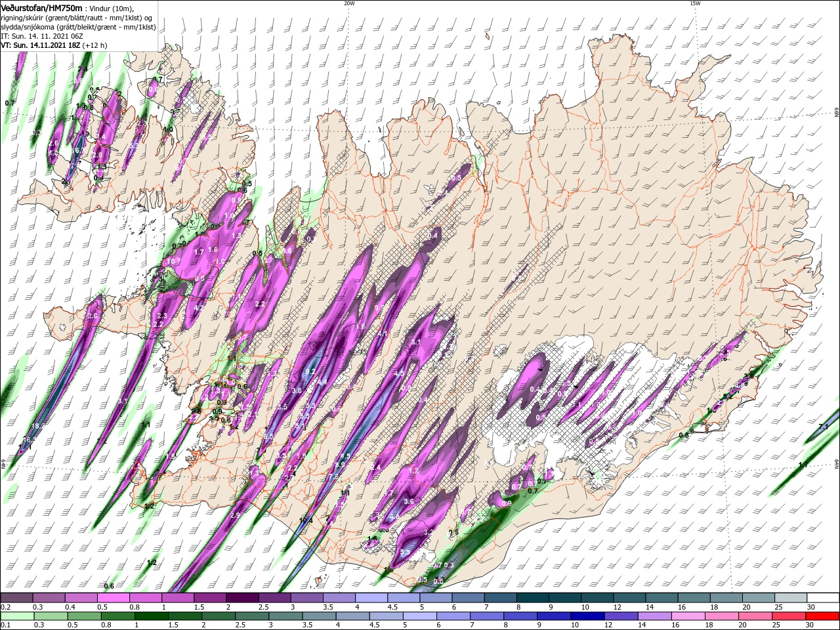
Task: Click the 10.4 precipitation value near south coast
Action: pyautogui.click(x=306, y=521)
